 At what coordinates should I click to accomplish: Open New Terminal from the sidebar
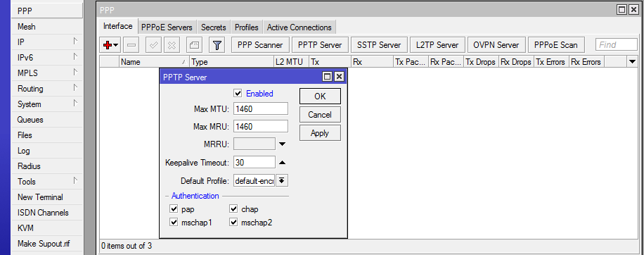[47, 197]
